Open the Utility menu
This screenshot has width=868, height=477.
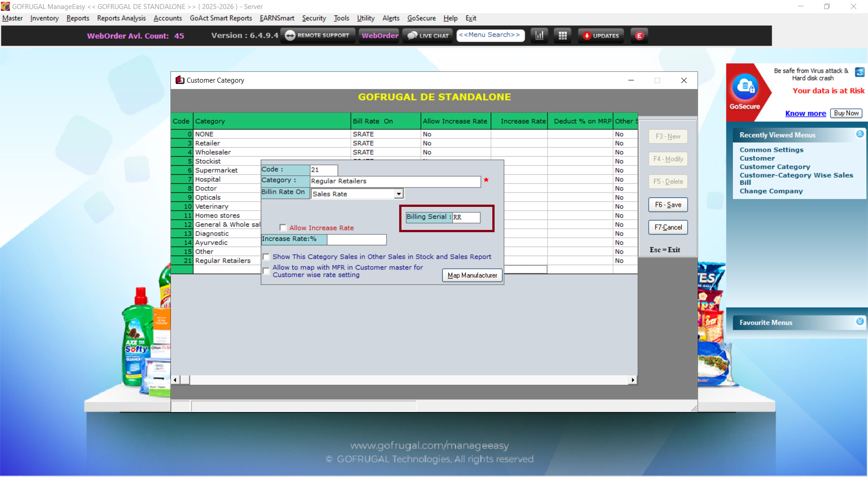366,18
